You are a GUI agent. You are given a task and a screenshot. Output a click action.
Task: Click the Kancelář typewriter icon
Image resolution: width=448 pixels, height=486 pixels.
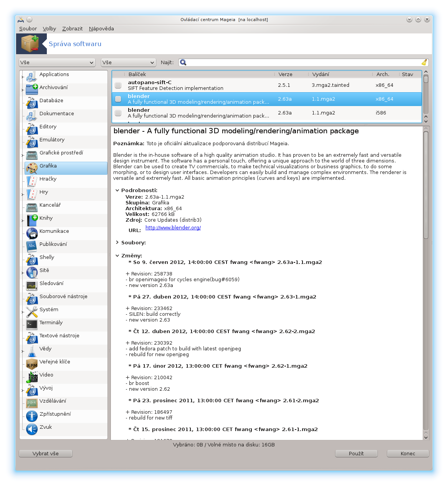click(32, 207)
